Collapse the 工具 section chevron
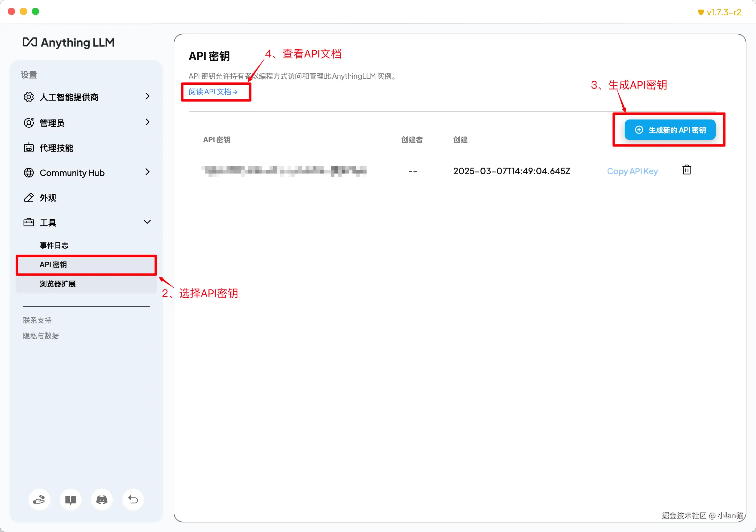Viewport: 756px width, 532px height. pyautogui.click(x=147, y=222)
